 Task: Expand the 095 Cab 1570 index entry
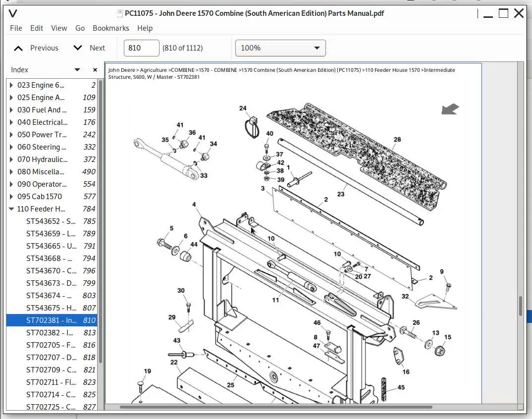[x=11, y=197]
